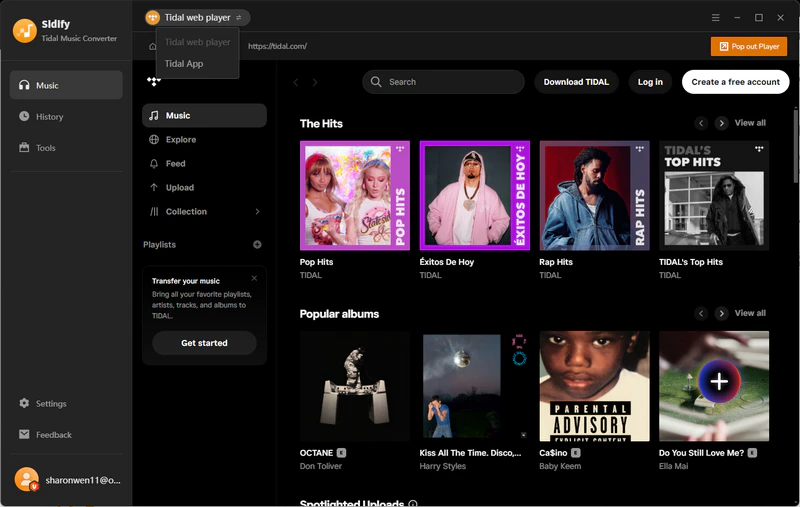The image size is (800, 507).
Task: Open the Pop Hits playlist cover
Action: point(355,195)
